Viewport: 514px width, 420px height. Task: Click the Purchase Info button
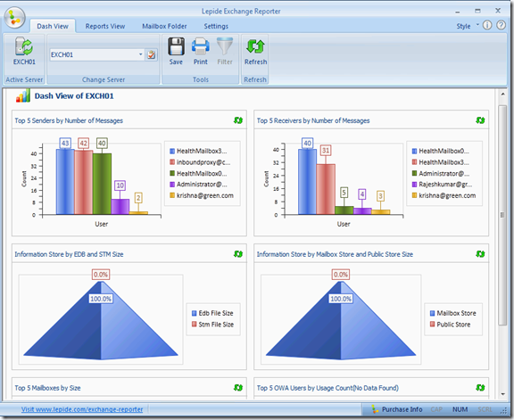coord(396,409)
